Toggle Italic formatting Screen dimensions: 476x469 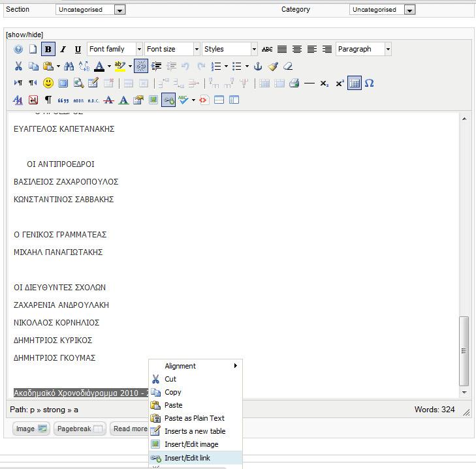[x=63, y=49]
